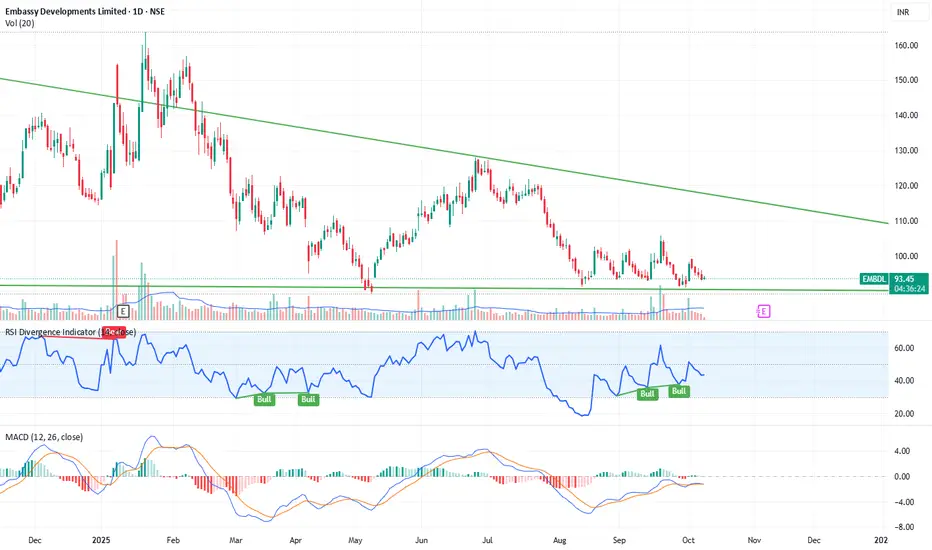Screen dimensions: 932x550
Task: Click the 2025 label on the time axis
Action: 102,540
